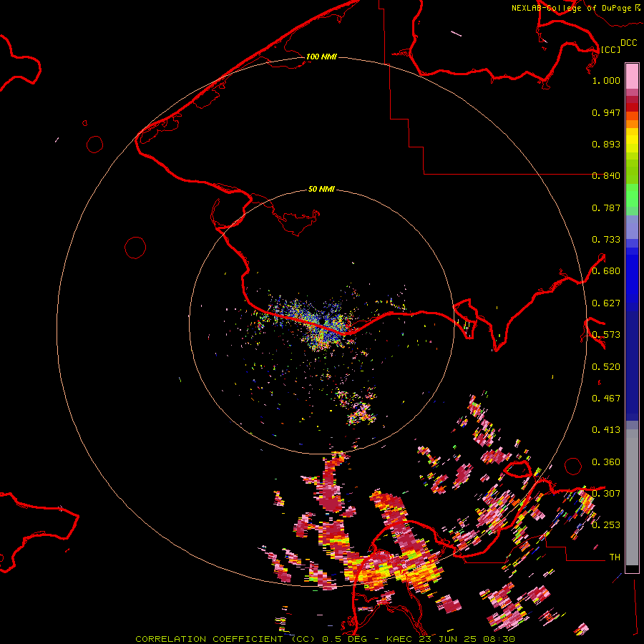Click the 50 NMI range ring label
This screenshot has width=644, height=644.
coord(321,189)
